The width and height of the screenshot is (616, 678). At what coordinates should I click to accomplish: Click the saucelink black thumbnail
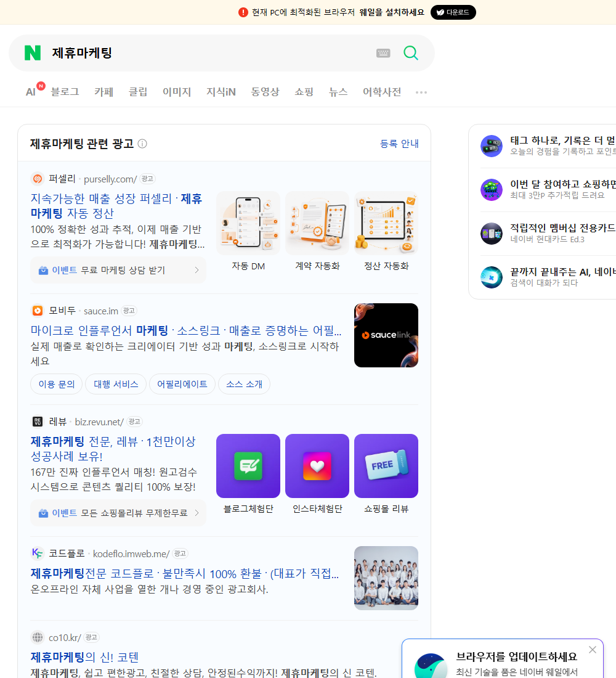coord(386,335)
